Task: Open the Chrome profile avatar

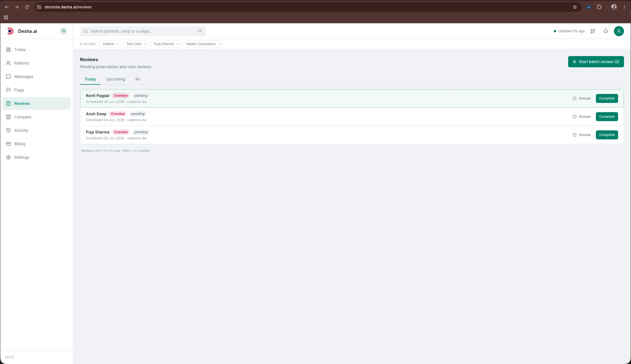Action: click(x=614, y=7)
